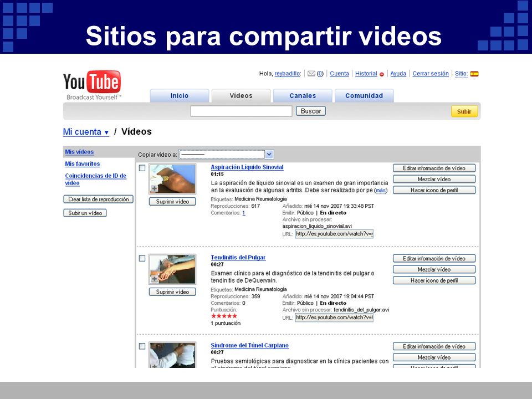Open the Historial link

pyautogui.click(x=366, y=74)
